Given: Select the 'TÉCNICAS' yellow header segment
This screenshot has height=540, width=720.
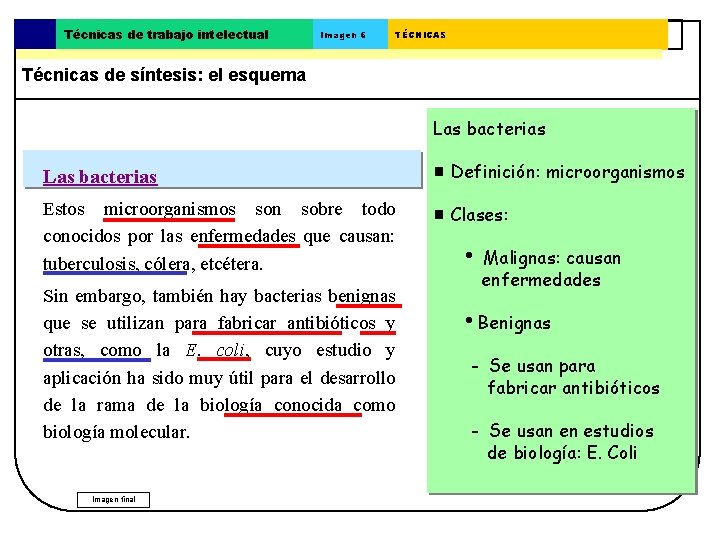Looking at the screenshot, I should tap(528, 34).
